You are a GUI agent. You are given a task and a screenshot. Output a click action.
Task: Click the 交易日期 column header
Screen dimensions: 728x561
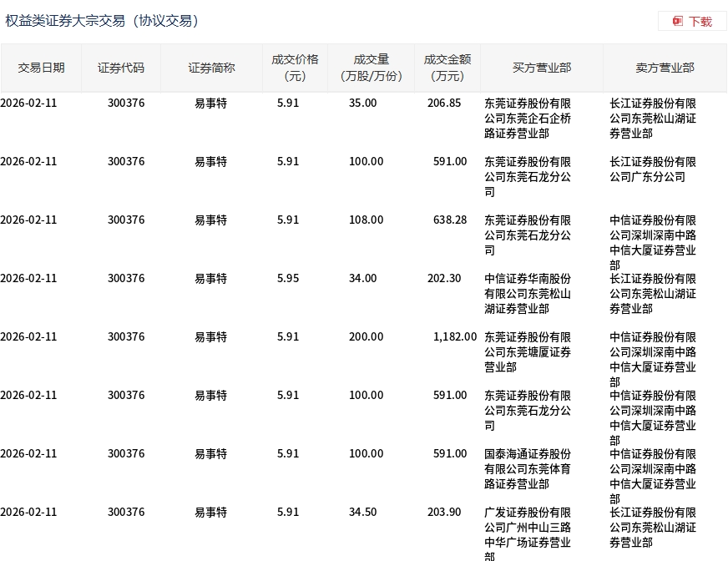pos(41,68)
